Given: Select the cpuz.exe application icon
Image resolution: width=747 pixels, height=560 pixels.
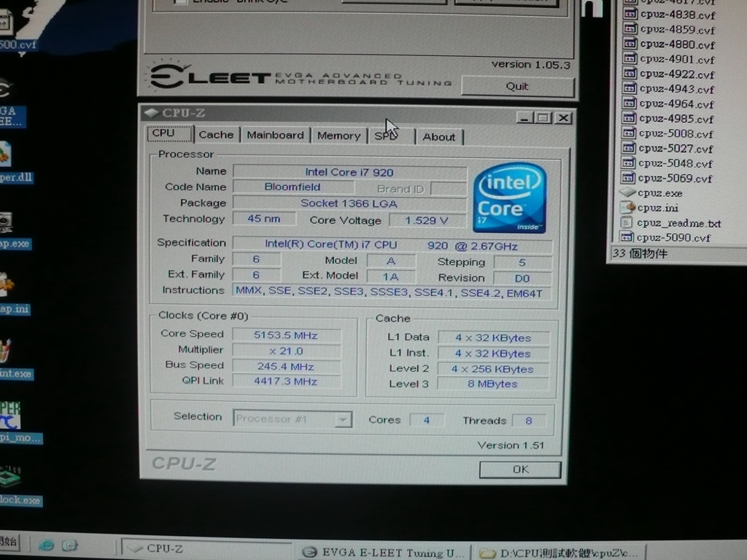Looking at the screenshot, I should coord(627,192).
